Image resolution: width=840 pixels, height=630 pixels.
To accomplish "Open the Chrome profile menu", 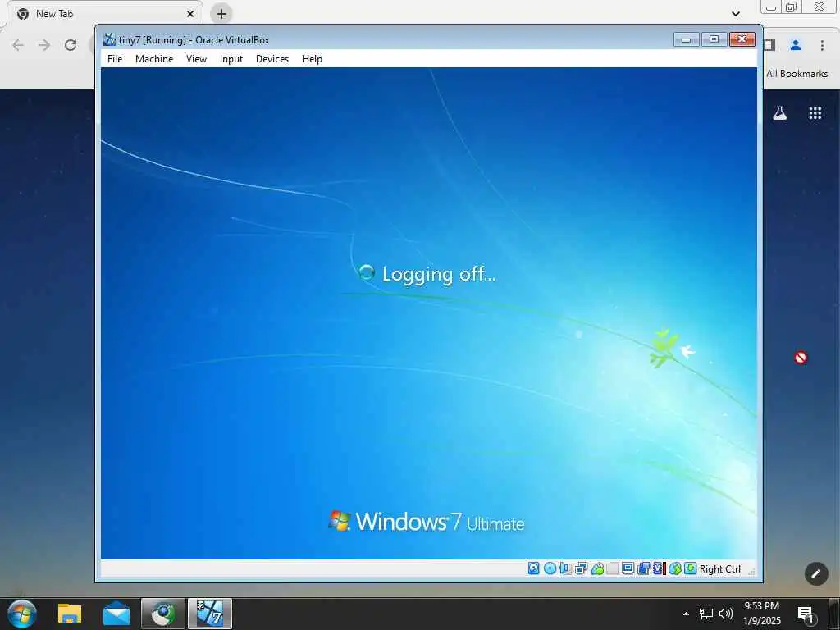I will (x=796, y=45).
